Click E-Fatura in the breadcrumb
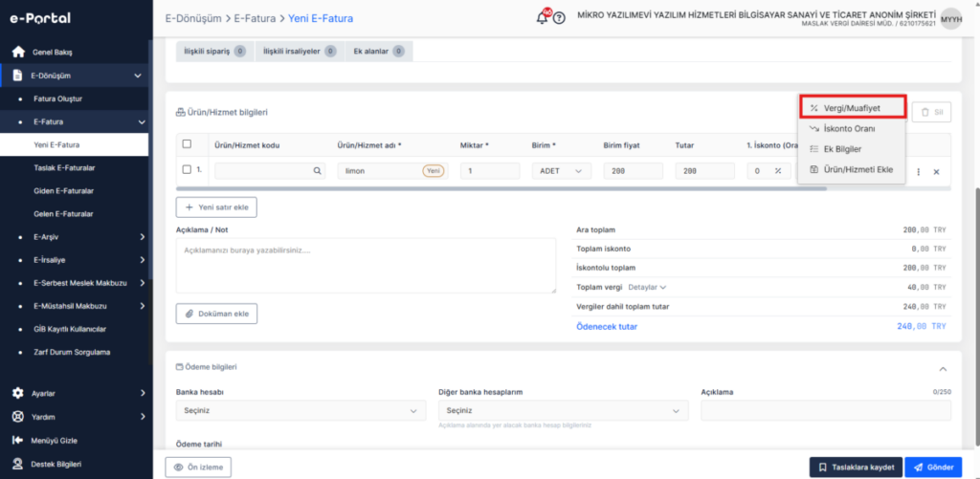The width and height of the screenshot is (980, 479). tap(255, 19)
